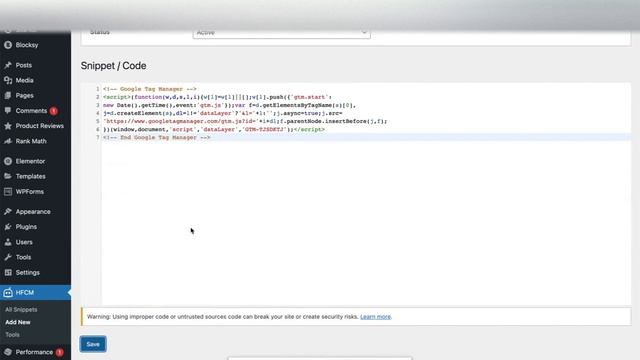Click the Posts pin icon

click(8, 65)
